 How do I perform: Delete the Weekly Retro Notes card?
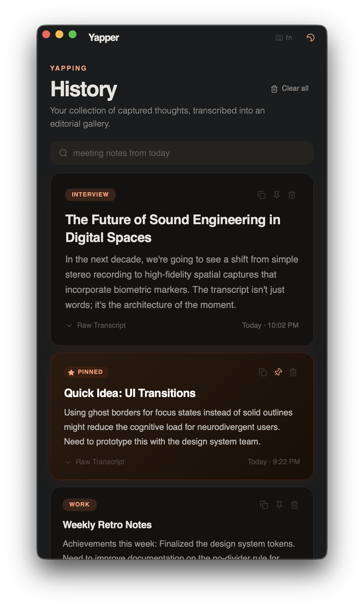click(x=294, y=505)
